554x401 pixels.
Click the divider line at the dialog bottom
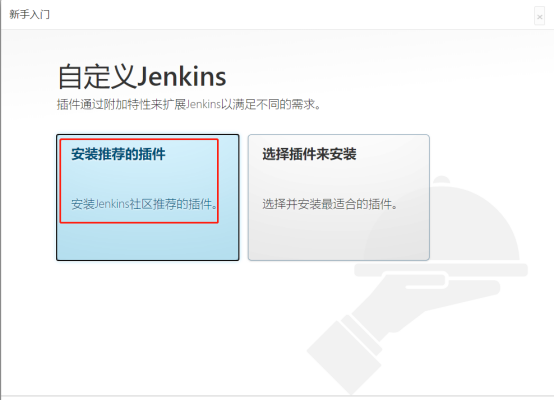277,396
